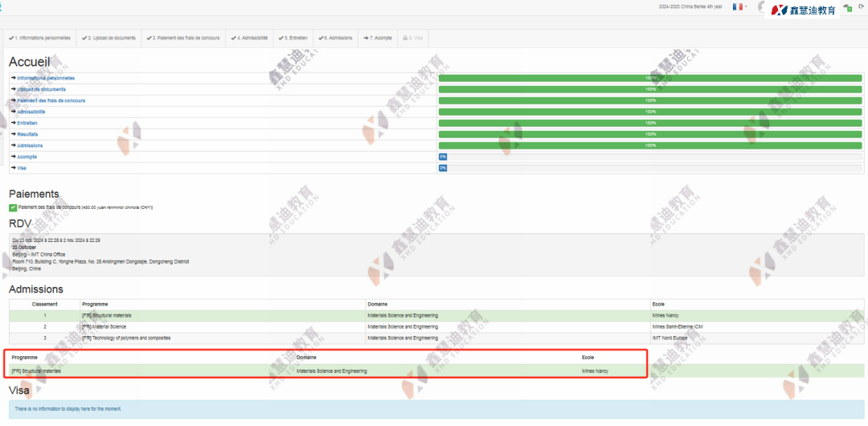Click 'Mines Nancy' in the final admission row

click(x=595, y=371)
